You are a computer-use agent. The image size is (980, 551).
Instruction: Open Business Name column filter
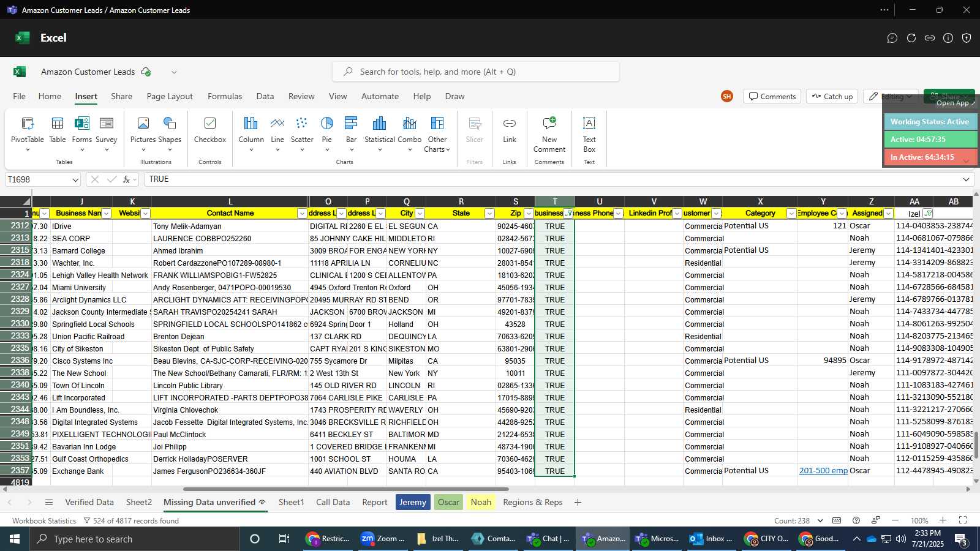[106, 213]
